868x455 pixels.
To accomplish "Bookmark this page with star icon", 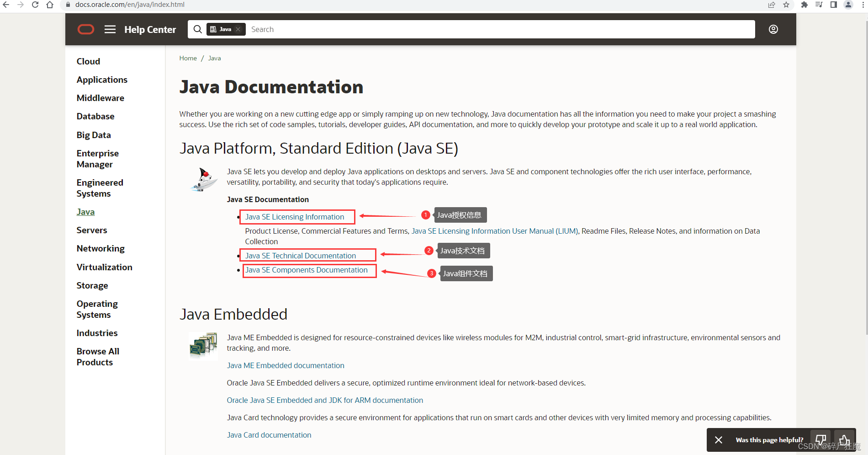I will 786,5.
